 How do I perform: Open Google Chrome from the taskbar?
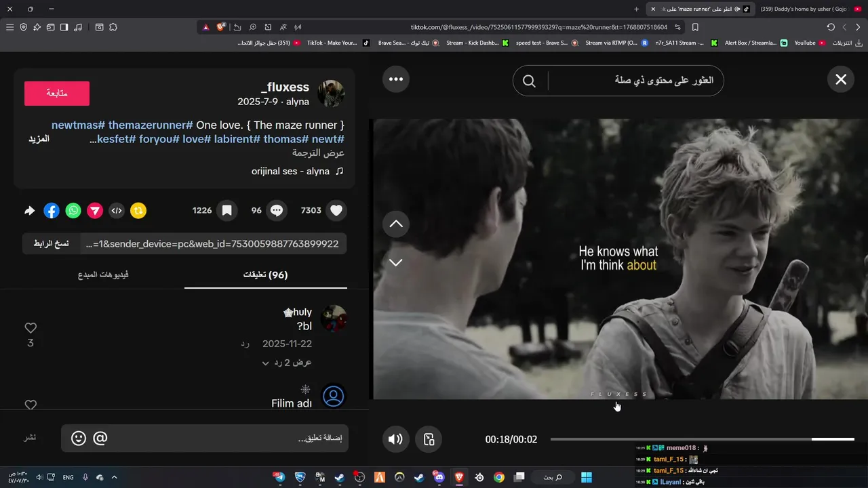(499, 477)
